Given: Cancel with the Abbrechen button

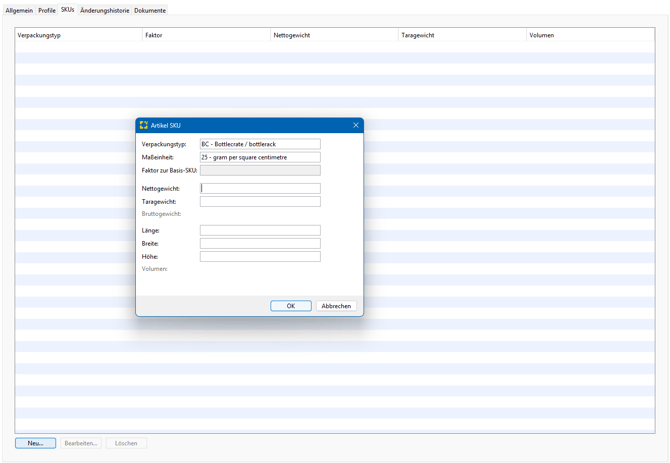Looking at the screenshot, I should click(x=336, y=306).
